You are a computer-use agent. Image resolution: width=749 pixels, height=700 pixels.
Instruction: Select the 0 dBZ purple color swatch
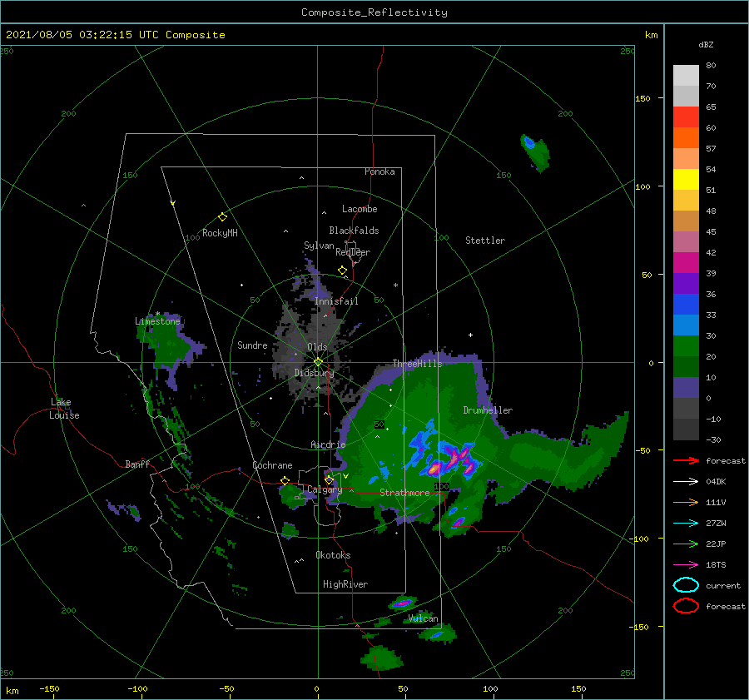[686, 387]
